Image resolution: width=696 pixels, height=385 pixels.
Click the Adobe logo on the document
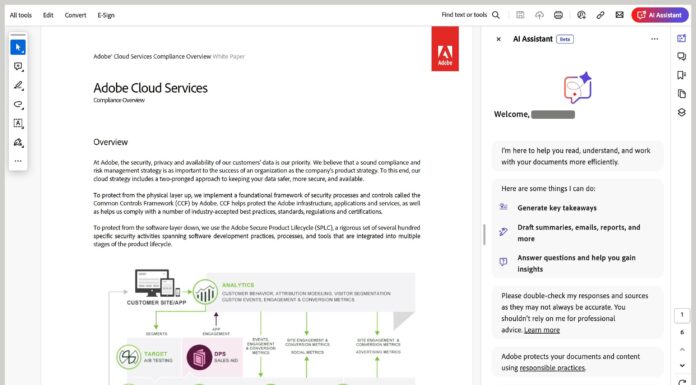[x=445, y=48]
